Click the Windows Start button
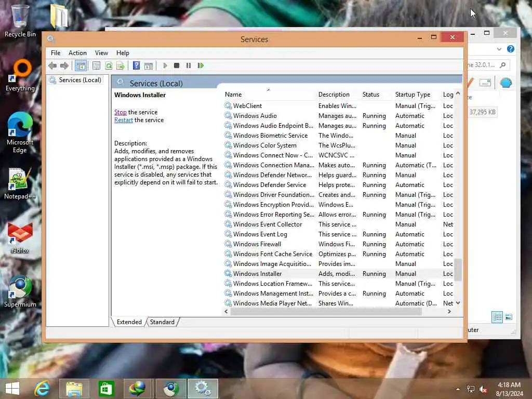 pyautogui.click(x=12, y=389)
